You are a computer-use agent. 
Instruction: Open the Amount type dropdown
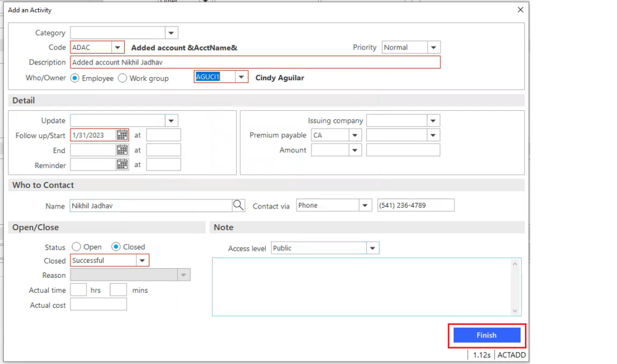pyautogui.click(x=354, y=150)
